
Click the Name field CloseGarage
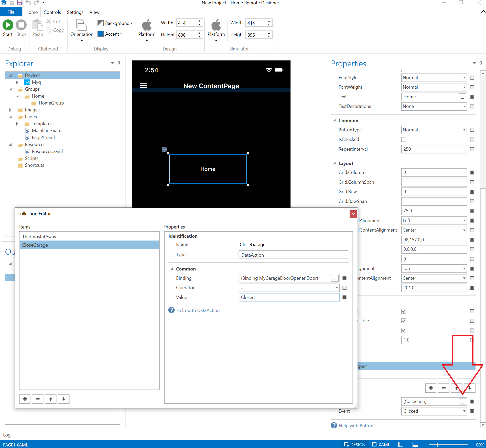pyautogui.click(x=293, y=245)
